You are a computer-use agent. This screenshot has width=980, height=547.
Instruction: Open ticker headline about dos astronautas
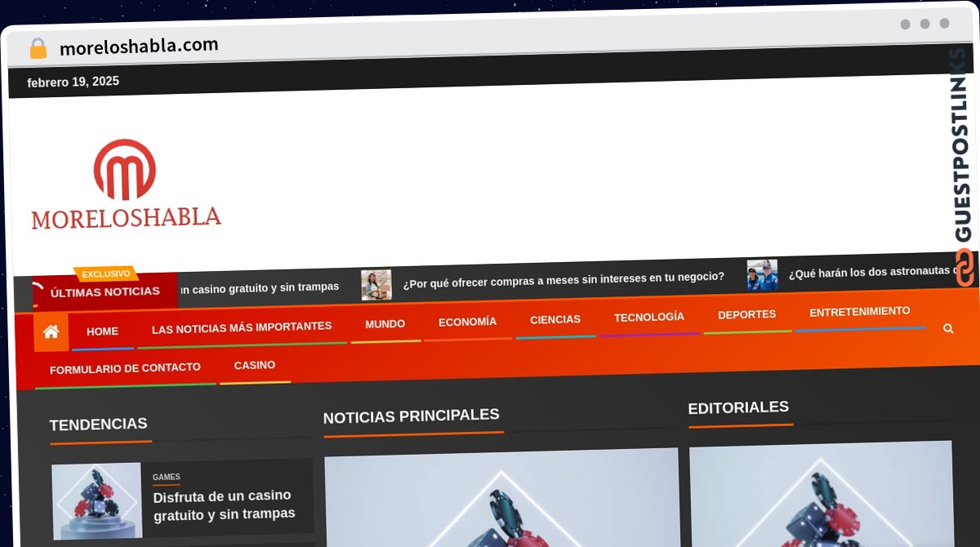point(872,272)
